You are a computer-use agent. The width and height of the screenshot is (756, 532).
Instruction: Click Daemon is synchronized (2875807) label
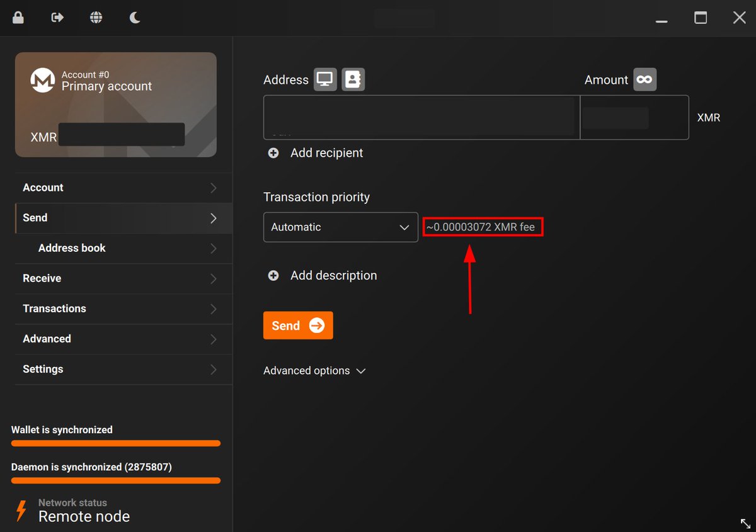pos(91,467)
